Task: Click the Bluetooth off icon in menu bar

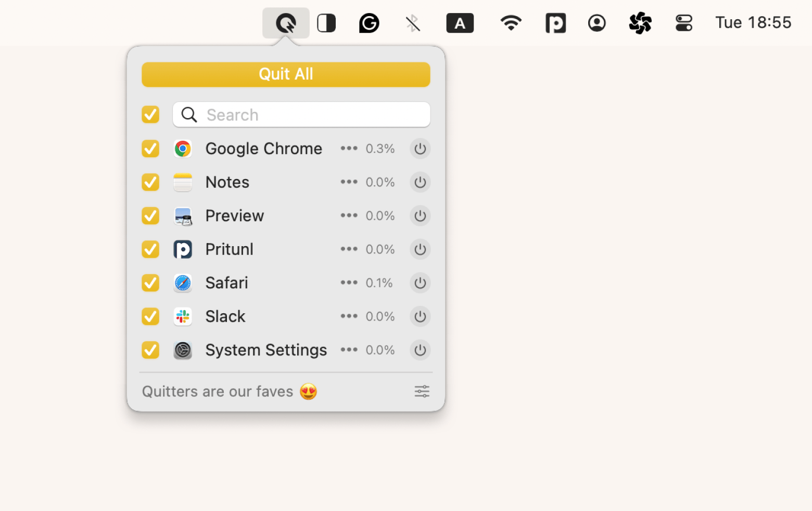Action: coord(413,23)
